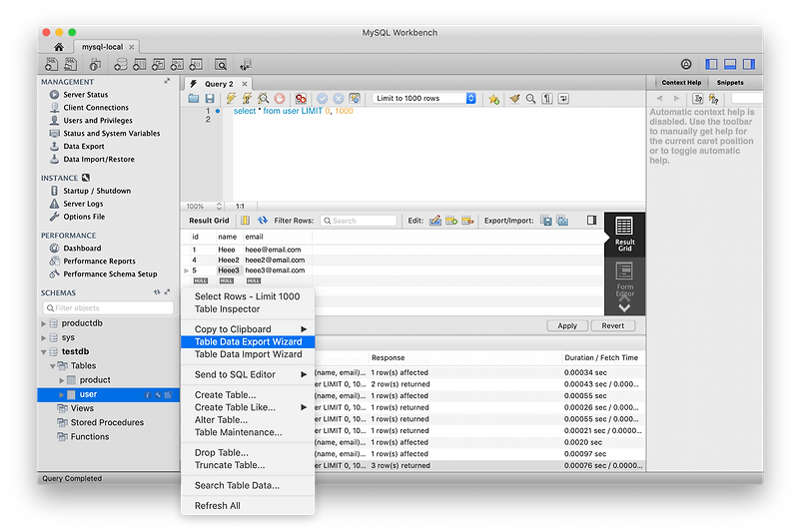Toggle auto-commit mode icon
This screenshot has height=532, width=799.
(355, 98)
